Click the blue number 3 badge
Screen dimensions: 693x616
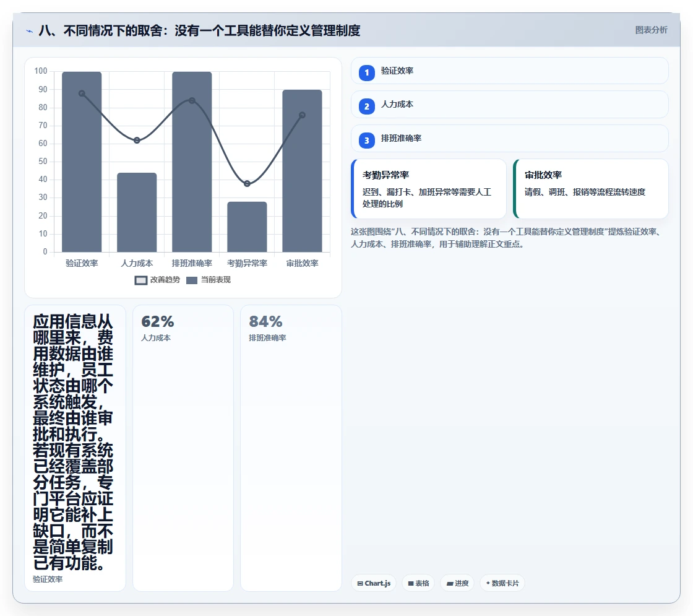[x=367, y=141]
